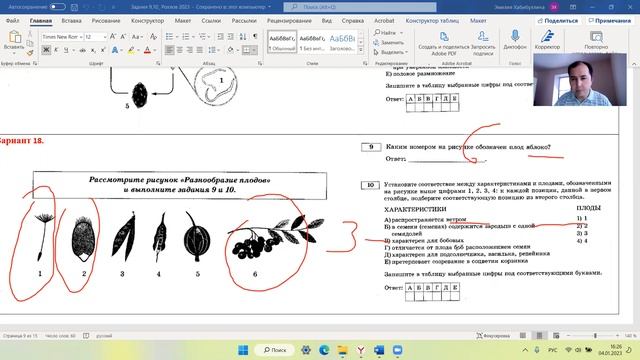The height and width of the screenshot is (360, 640).
Task: Open the paragraph shading (paint bucket) button
Action: click(230, 50)
